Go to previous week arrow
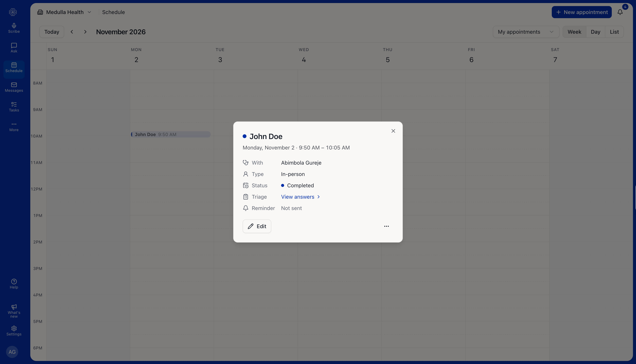This screenshot has width=636, height=364. [x=72, y=32]
